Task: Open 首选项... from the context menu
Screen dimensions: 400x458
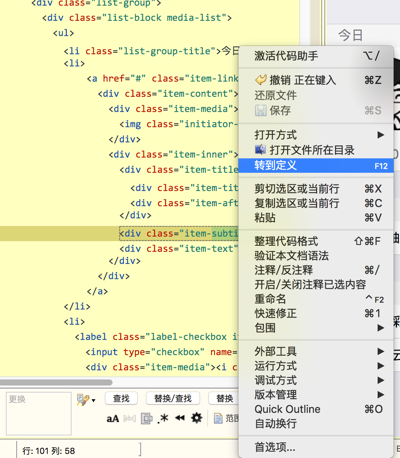Action: (316, 447)
